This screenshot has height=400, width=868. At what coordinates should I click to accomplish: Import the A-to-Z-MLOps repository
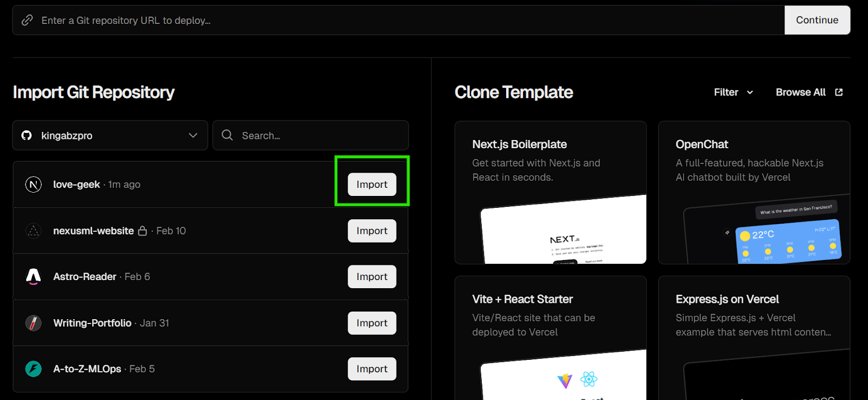(x=372, y=369)
